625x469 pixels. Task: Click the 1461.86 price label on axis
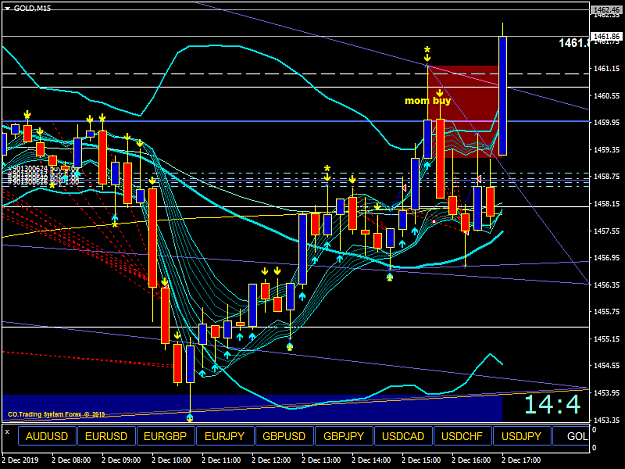pyautogui.click(x=607, y=36)
